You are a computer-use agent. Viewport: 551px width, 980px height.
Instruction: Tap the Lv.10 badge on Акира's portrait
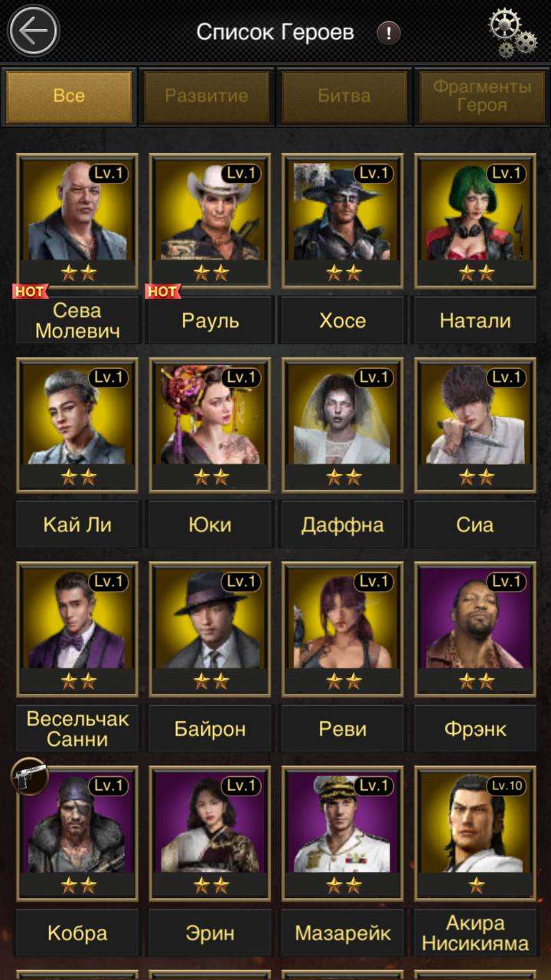[x=506, y=785]
